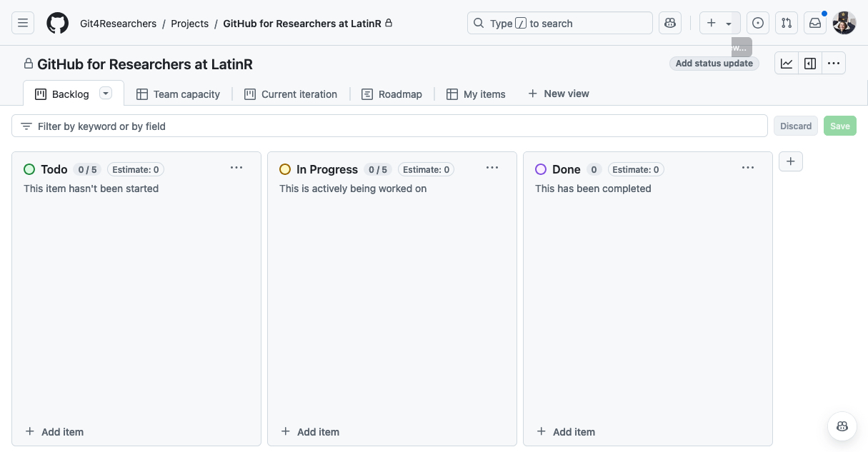Viewport: 868px width, 452px height.
Task: Open Copilot chat icon in header
Action: click(669, 23)
